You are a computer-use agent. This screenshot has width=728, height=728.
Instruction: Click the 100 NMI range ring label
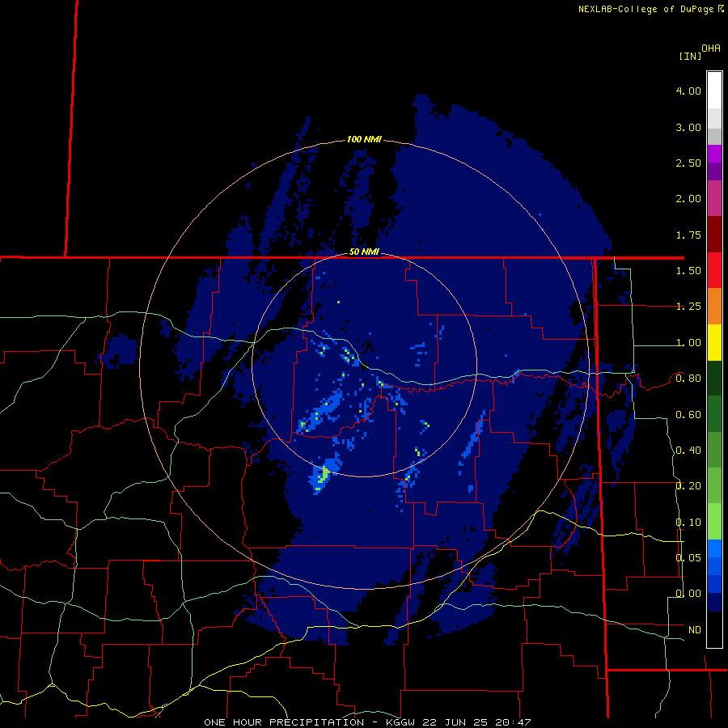pos(364,139)
